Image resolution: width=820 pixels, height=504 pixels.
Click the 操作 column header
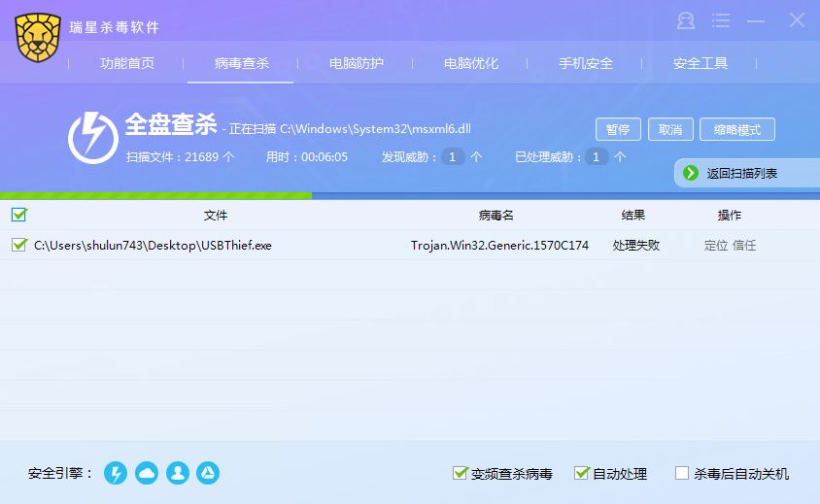click(729, 215)
